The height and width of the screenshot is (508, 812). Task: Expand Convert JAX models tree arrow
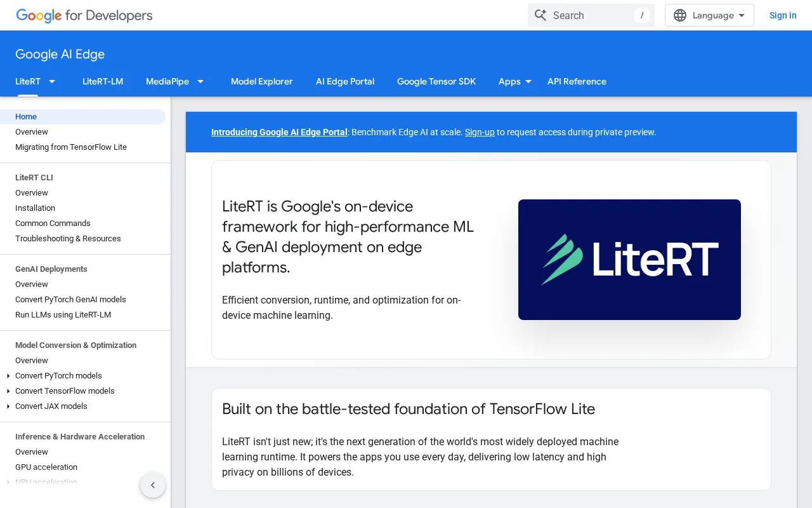point(8,406)
